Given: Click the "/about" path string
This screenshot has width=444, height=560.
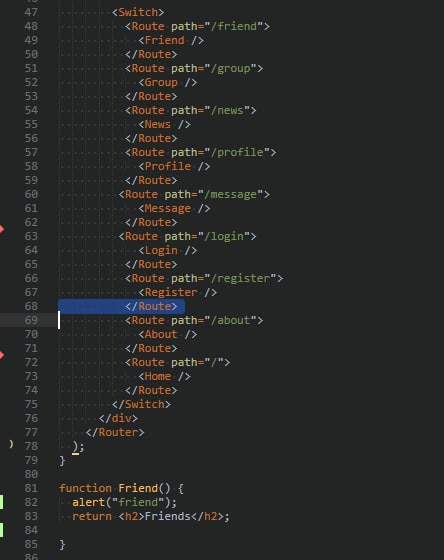Looking at the screenshot, I should point(230,320).
